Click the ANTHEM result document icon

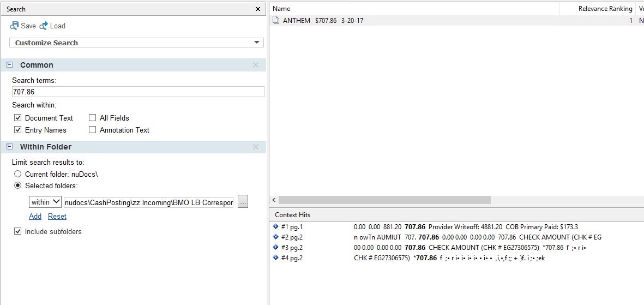[276, 21]
